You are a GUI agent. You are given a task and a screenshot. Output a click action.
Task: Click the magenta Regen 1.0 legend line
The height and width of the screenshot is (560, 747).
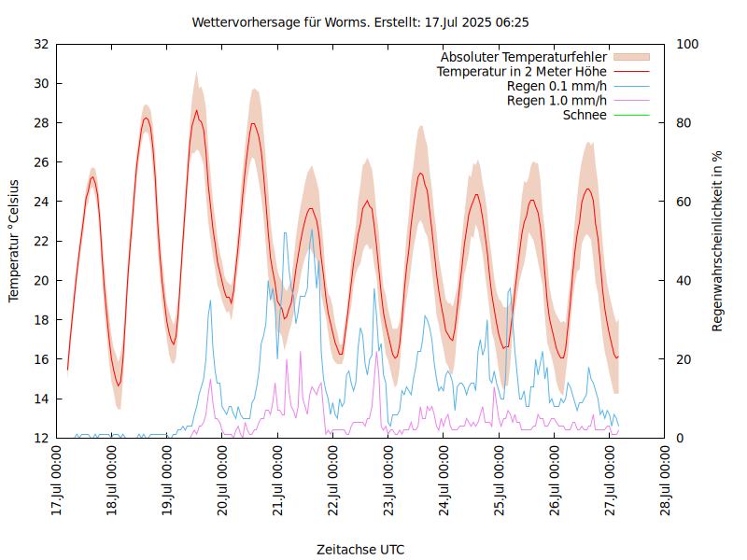point(630,100)
